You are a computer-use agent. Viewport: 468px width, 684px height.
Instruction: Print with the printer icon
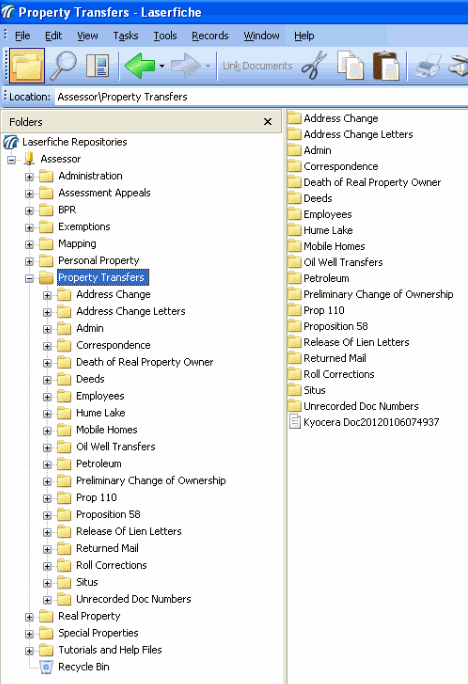(427, 66)
